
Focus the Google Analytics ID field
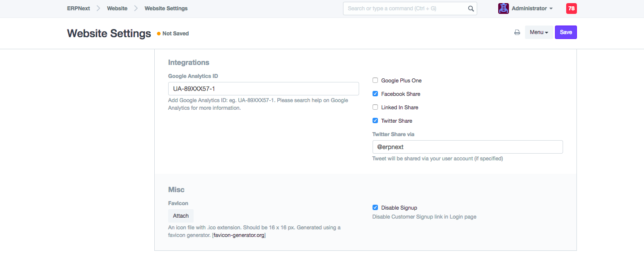tap(263, 89)
